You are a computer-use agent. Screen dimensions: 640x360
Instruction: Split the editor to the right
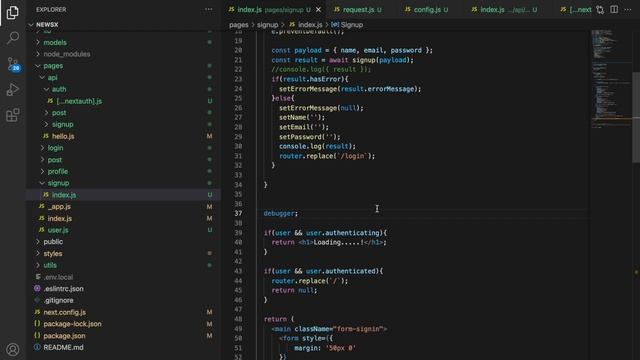pos(614,9)
